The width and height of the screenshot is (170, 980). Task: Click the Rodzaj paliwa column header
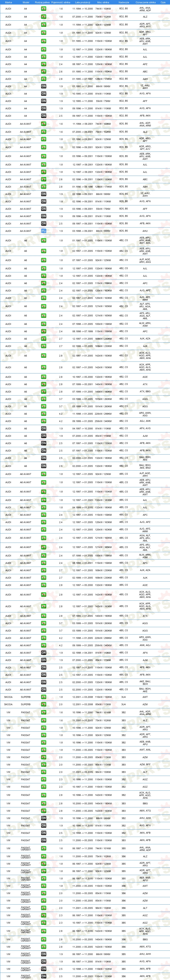(x=42, y=2)
